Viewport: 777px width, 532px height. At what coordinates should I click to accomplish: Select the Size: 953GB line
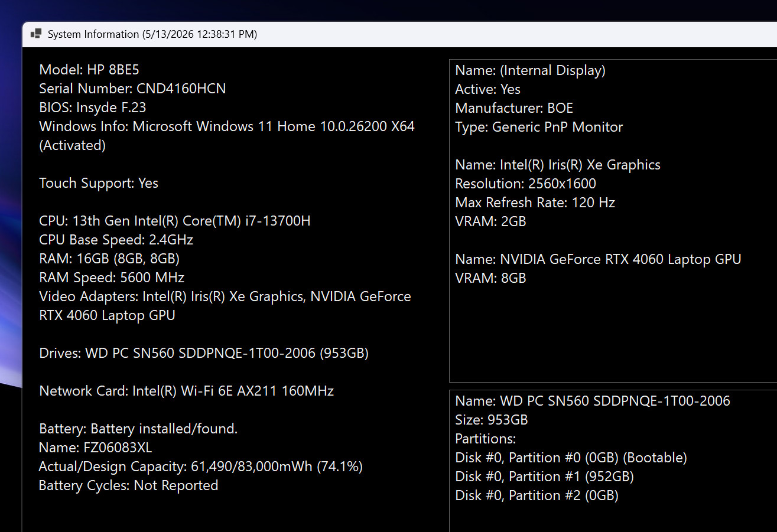pos(492,420)
